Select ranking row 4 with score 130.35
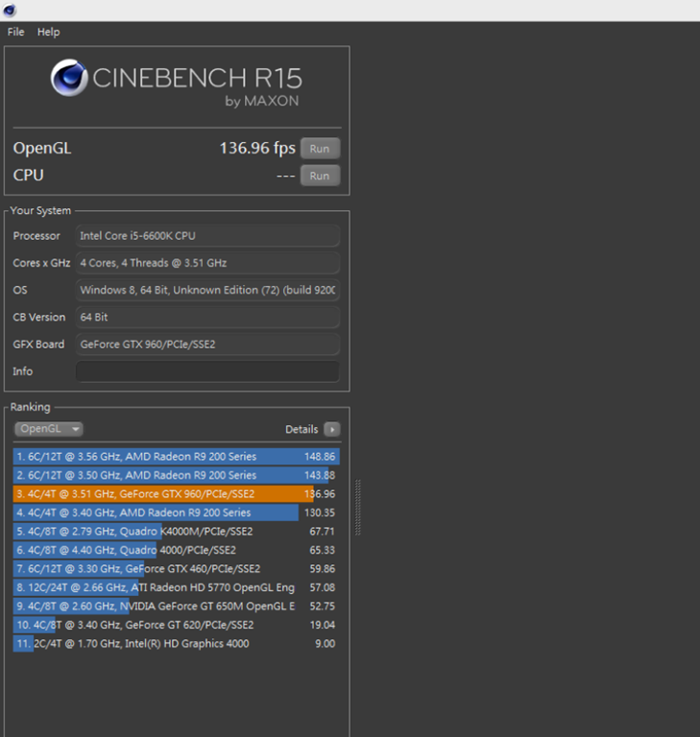700x737 pixels. (x=177, y=512)
